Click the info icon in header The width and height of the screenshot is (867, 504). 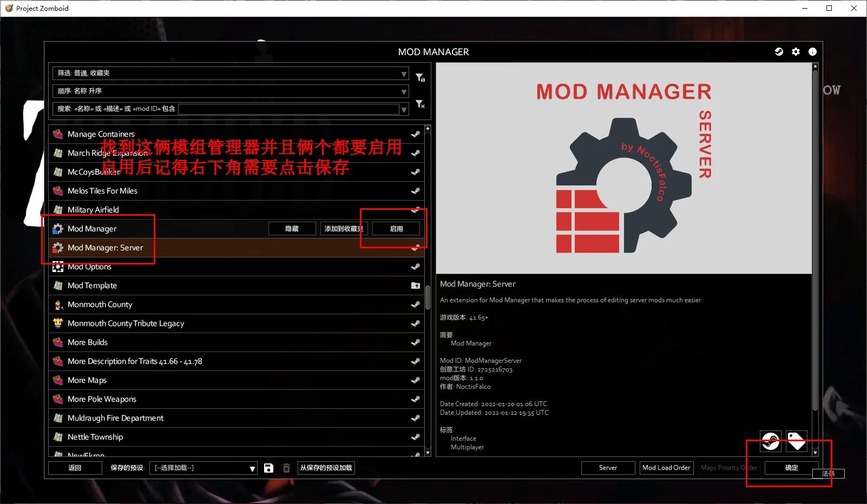click(x=812, y=52)
